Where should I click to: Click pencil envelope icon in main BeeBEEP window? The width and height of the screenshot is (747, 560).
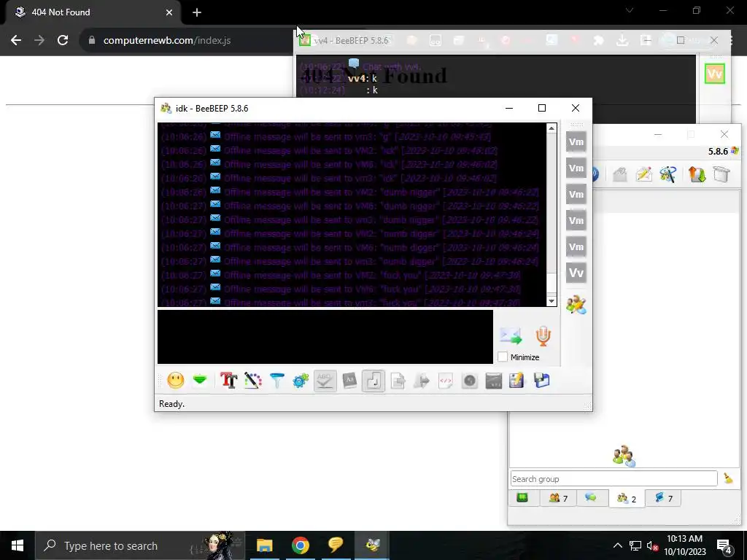tap(643, 174)
